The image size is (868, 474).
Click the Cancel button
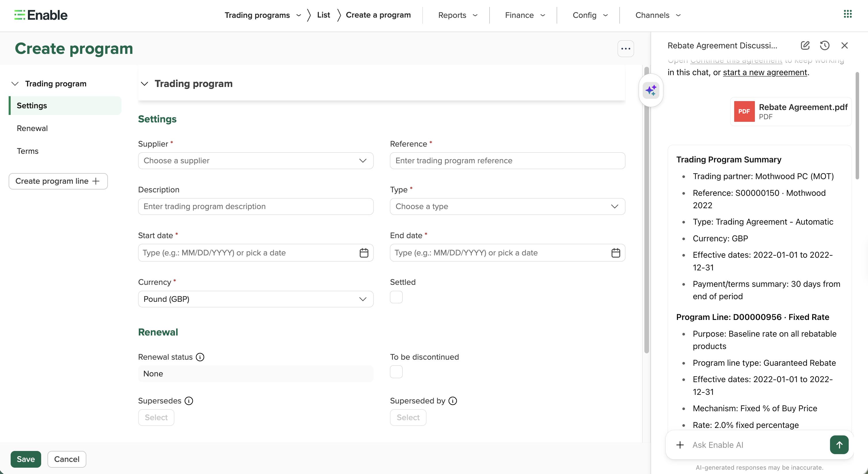(67, 459)
